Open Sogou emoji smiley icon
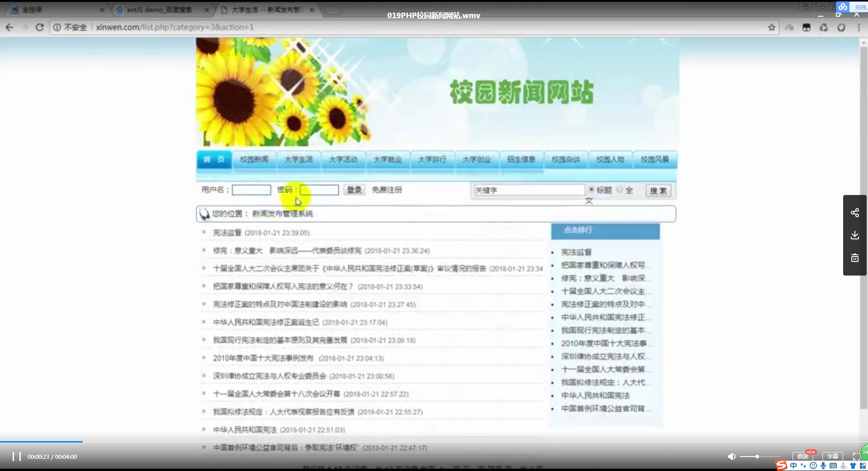This screenshot has width=868, height=471. (x=813, y=466)
